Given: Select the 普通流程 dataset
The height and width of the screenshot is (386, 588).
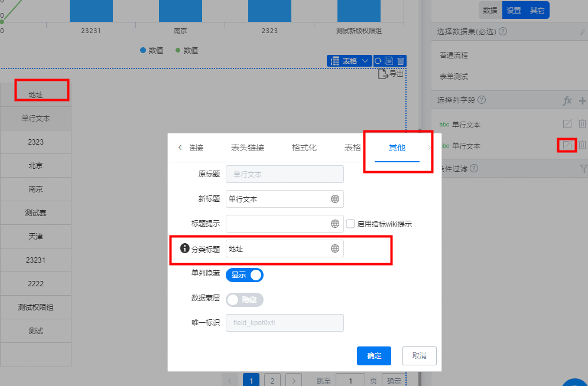Looking at the screenshot, I should coord(454,55).
